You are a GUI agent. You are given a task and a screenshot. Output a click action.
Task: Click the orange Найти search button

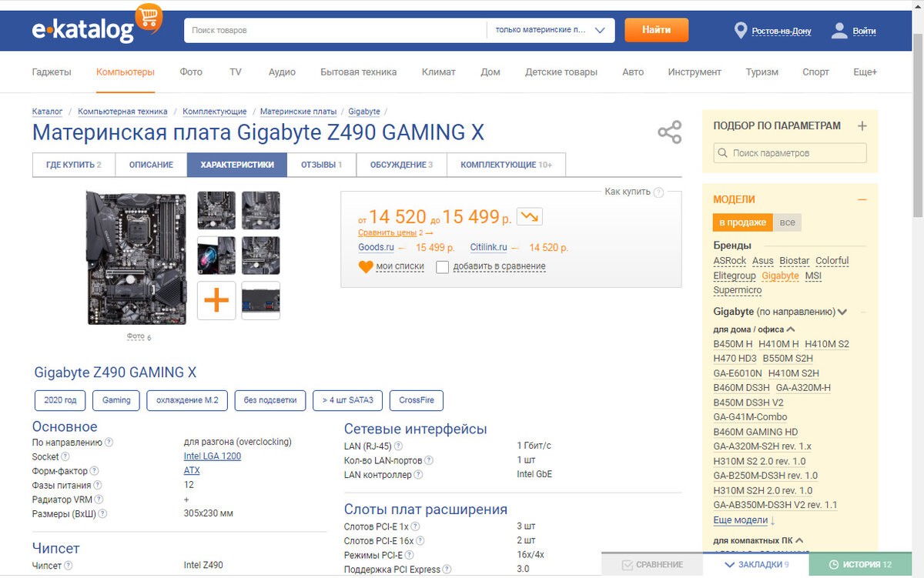pyautogui.click(x=656, y=30)
